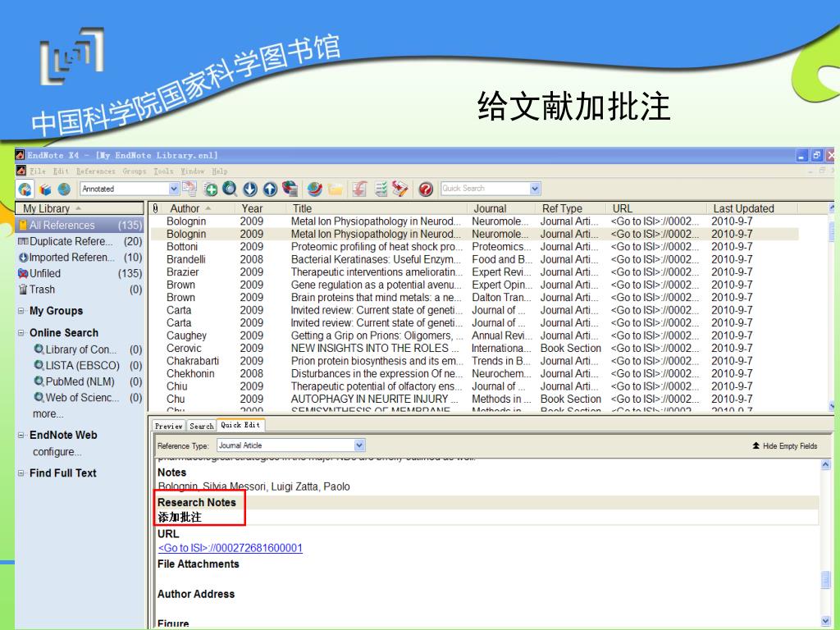840x630 pixels.
Task: Select the Imported References group
Action: point(80,257)
